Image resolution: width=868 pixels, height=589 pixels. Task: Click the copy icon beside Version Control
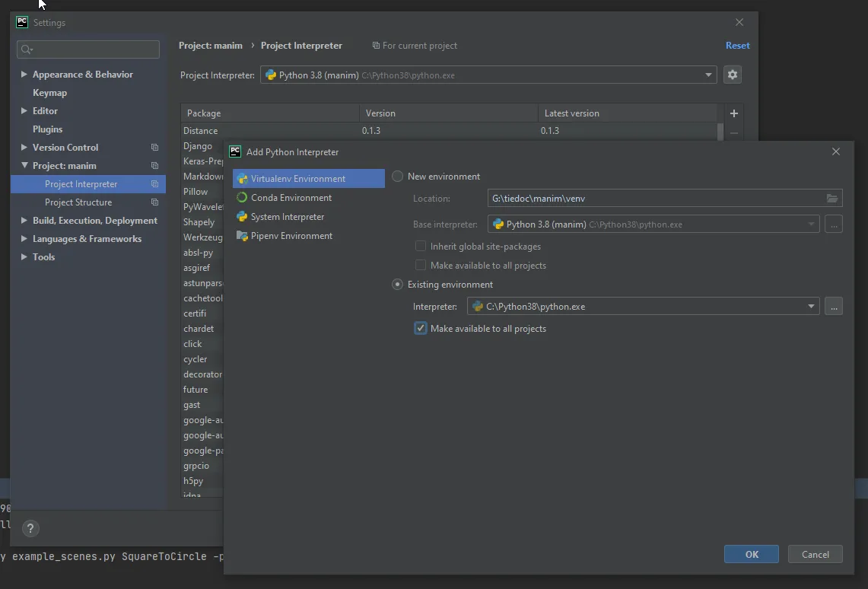coord(155,148)
